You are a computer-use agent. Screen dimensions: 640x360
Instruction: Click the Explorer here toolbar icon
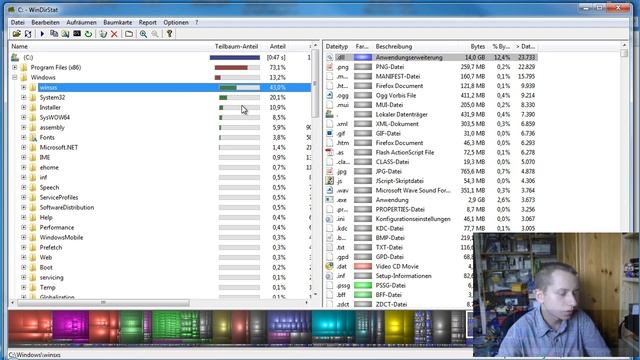click(65, 34)
